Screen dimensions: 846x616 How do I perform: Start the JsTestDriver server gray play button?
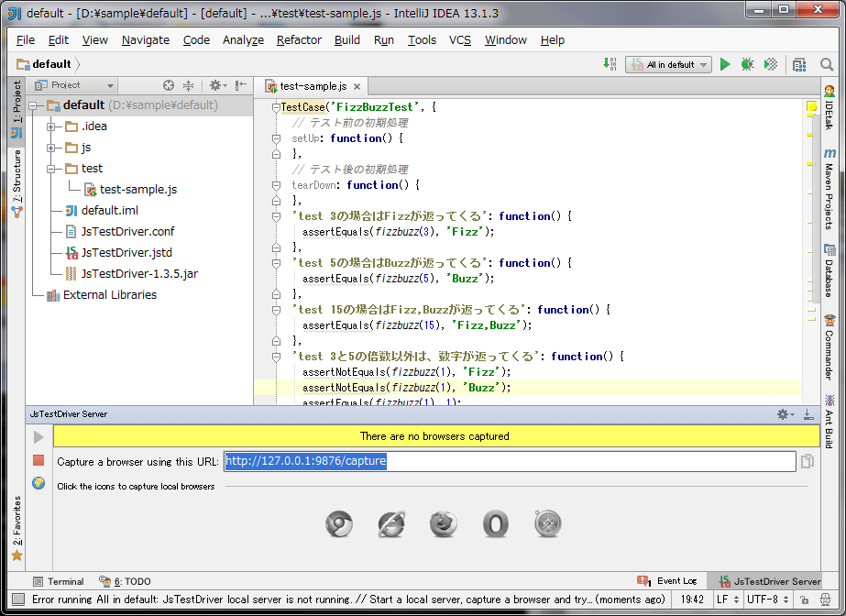point(38,437)
